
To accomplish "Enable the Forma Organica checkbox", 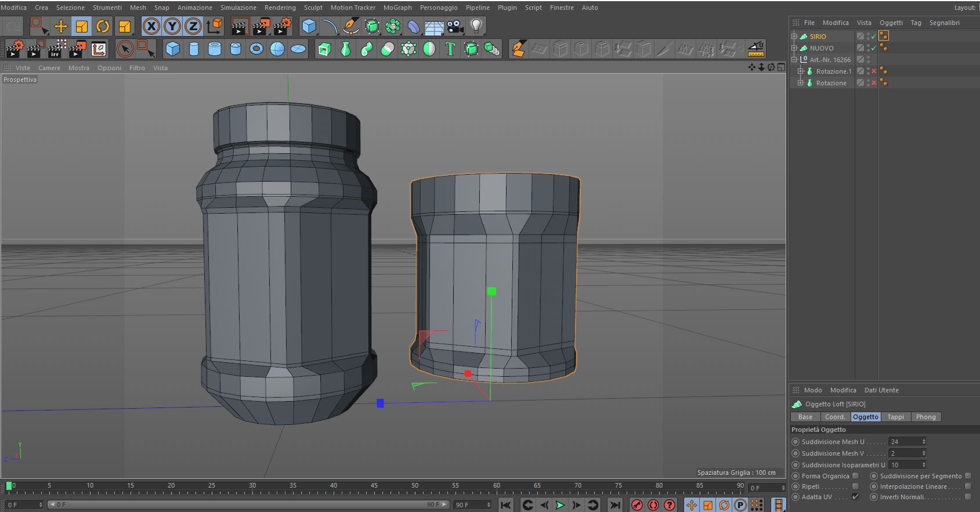I will 855,476.
